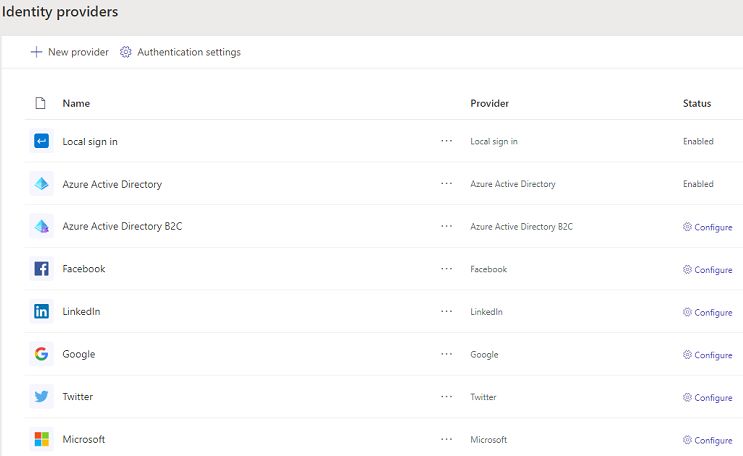Click the Azure Active Directory icon
Screen dimensions: 743x456
point(41,184)
